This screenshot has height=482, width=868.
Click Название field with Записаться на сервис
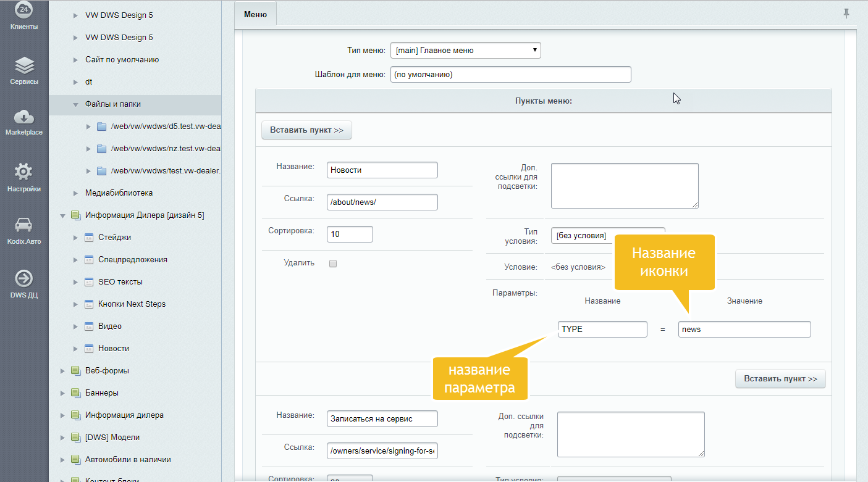click(x=382, y=418)
